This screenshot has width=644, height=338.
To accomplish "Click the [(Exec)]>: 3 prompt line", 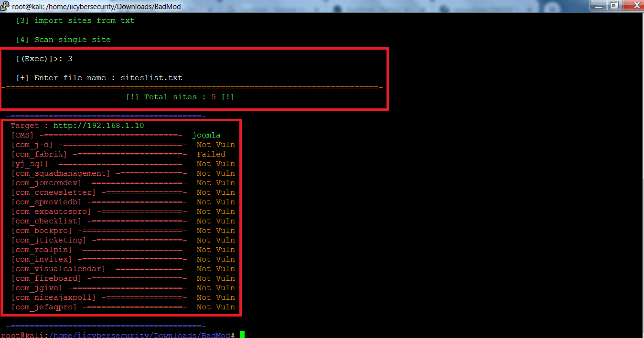I will [x=44, y=59].
